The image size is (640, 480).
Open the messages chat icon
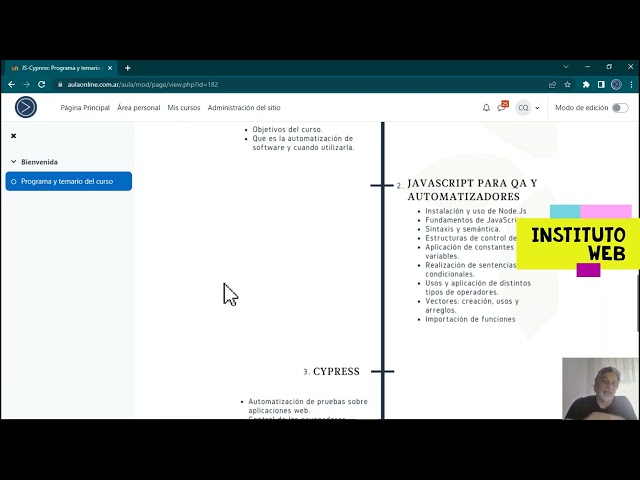click(x=503, y=107)
